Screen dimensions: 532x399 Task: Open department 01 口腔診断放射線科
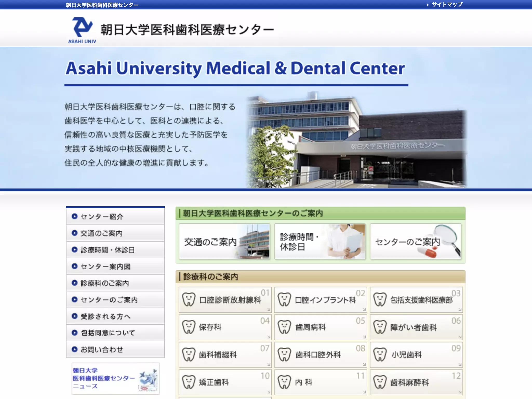(x=225, y=300)
